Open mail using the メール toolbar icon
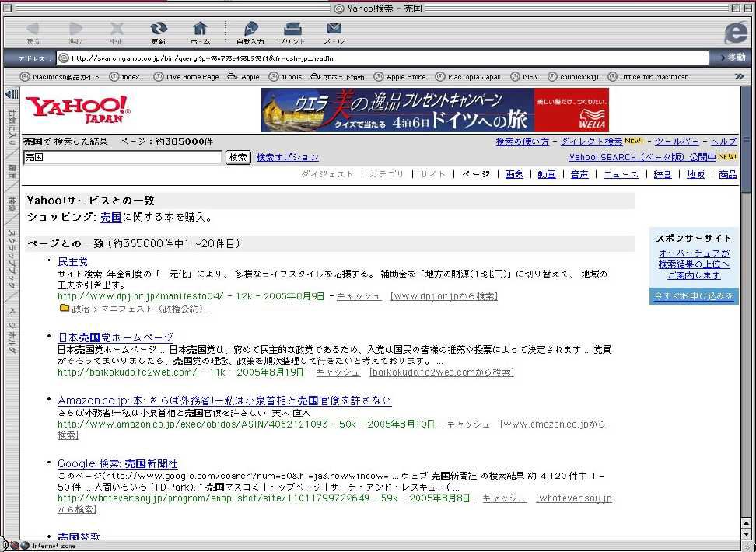This screenshot has width=756, height=552. click(334, 29)
